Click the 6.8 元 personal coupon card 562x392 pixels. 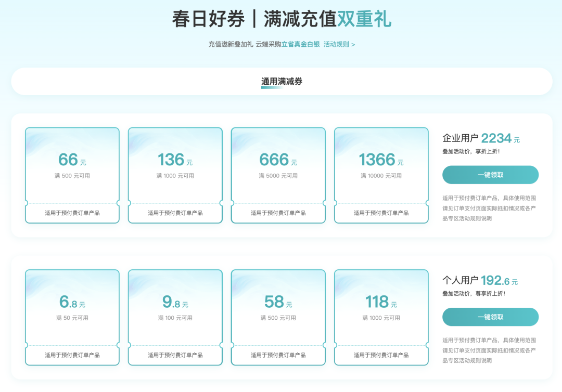pos(72,318)
